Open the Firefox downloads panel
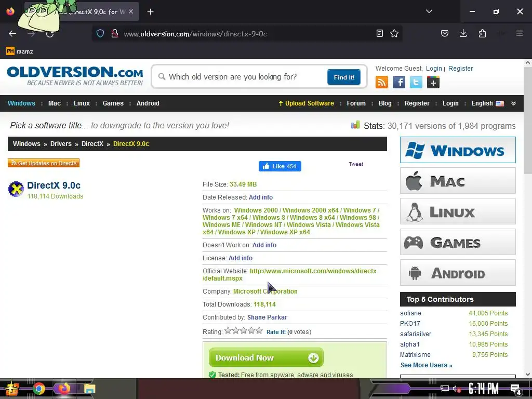Viewport: 532px width, 399px height. point(463,33)
